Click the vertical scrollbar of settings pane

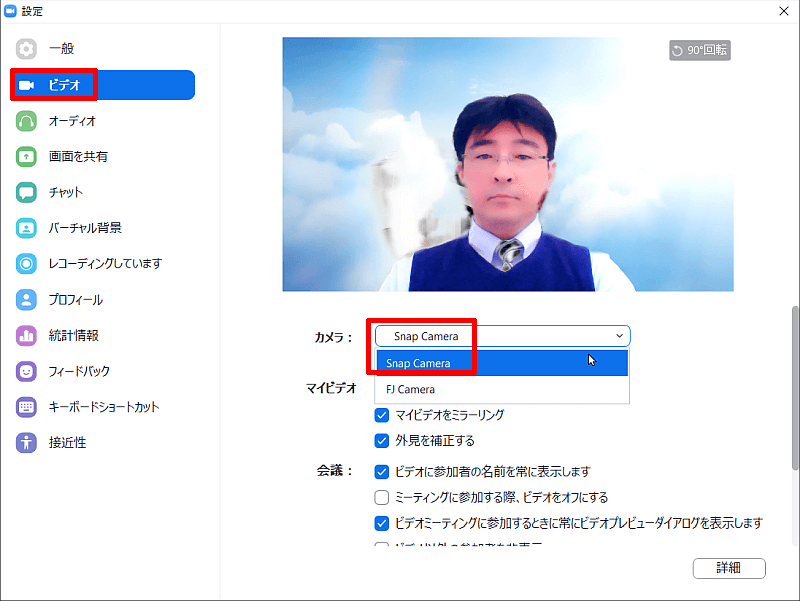tap(795, 388)
